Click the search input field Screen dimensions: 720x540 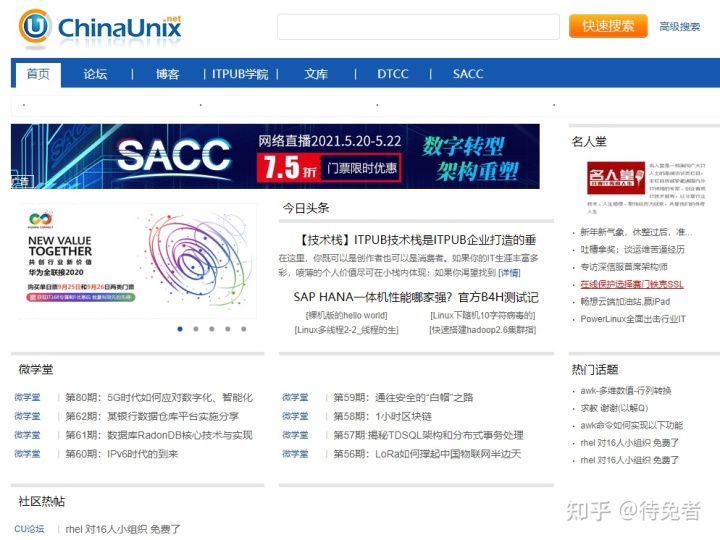(418, 27)
